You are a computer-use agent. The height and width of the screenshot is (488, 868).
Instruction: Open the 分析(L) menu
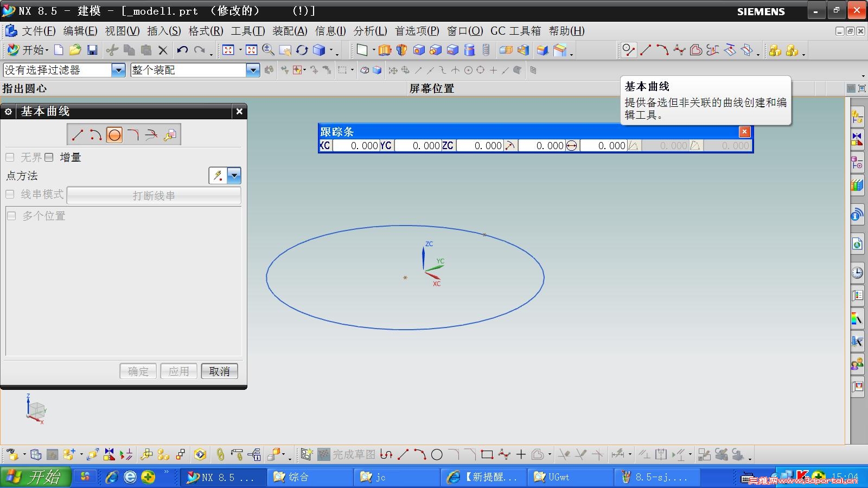[x=371, y=31]
